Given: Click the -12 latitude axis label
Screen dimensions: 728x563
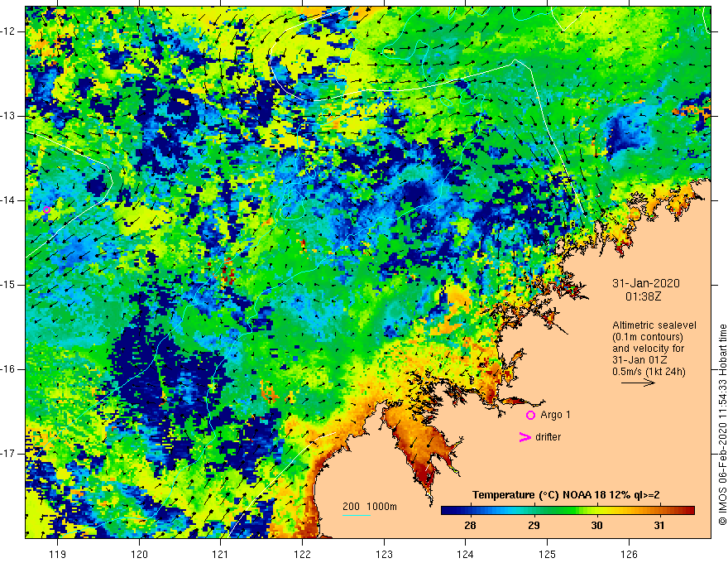Looking at the screenshot, I should pyautogui.click(x=8, y=31).
